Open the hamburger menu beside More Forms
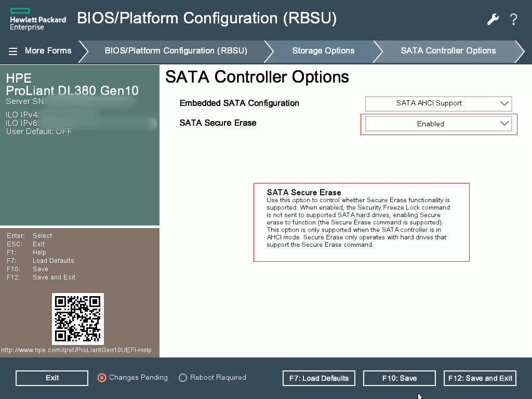Screen dimensions: 532x399 coord(12,50)
